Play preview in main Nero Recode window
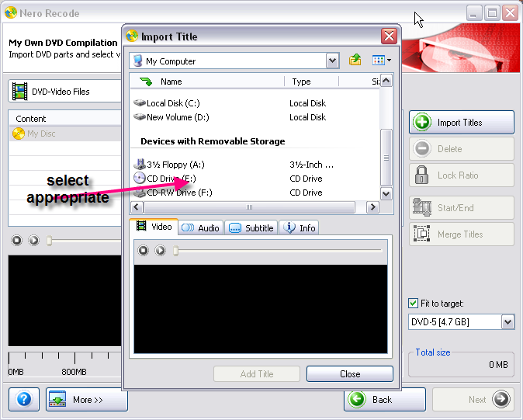The image size is (523, 420). point(33,240)
